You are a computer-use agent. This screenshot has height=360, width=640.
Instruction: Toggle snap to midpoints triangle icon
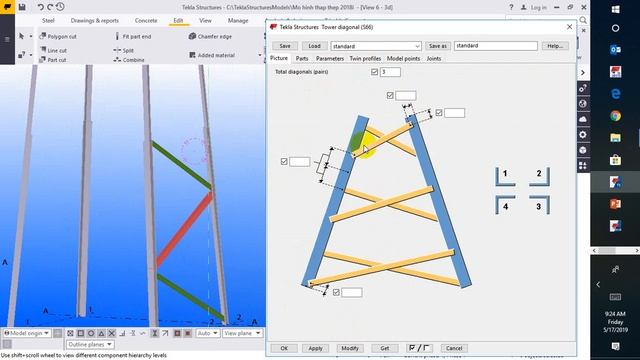(101, 333)
